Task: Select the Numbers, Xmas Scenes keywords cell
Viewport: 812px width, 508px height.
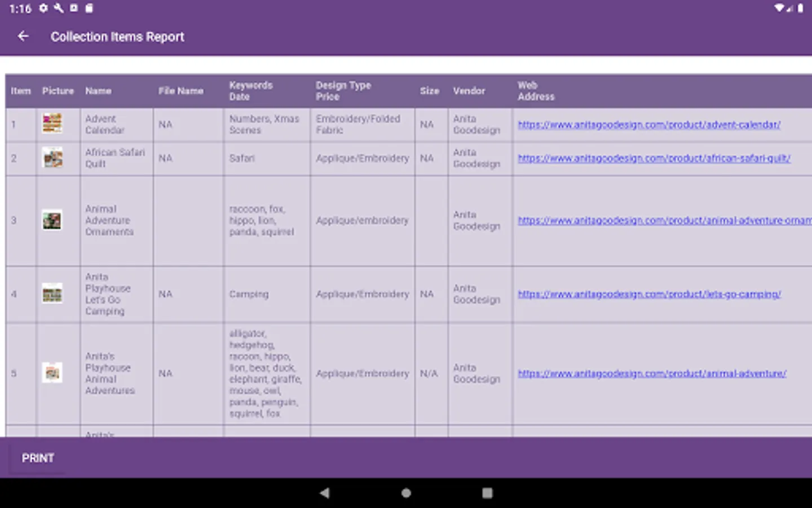Action: (267, 125)
